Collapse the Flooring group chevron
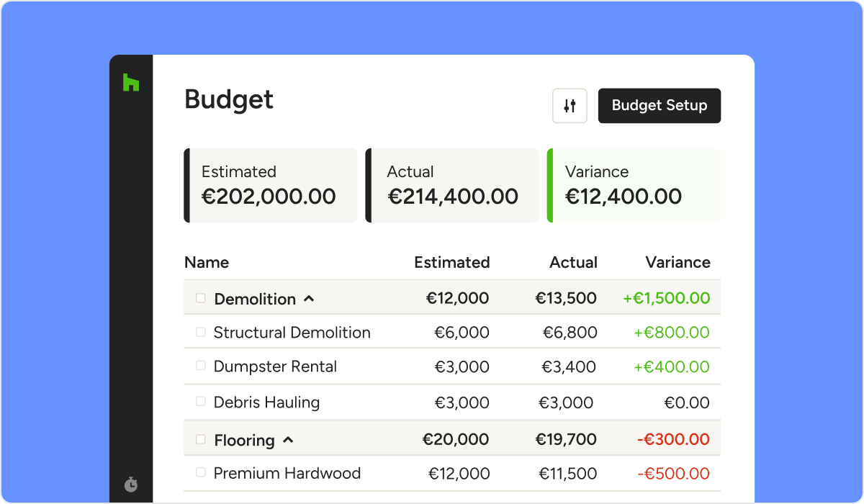Viewport: 864px width, 504px height. pos(288,439)
